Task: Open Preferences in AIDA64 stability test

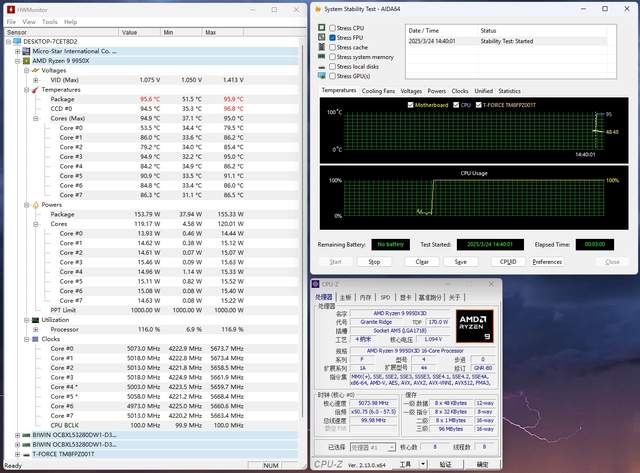Action: [547, 262]
